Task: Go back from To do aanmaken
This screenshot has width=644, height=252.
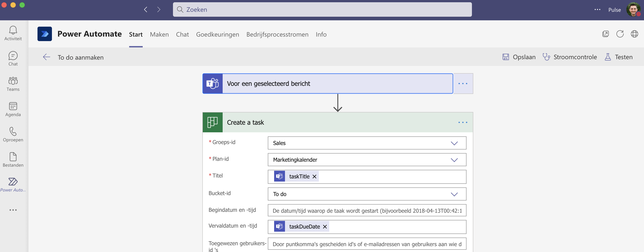Action: point(47,57)
